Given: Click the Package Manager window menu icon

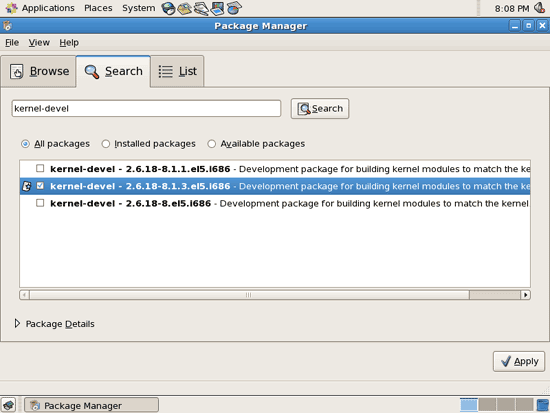Looking at the screenshot, I should [x=7, y=26].
